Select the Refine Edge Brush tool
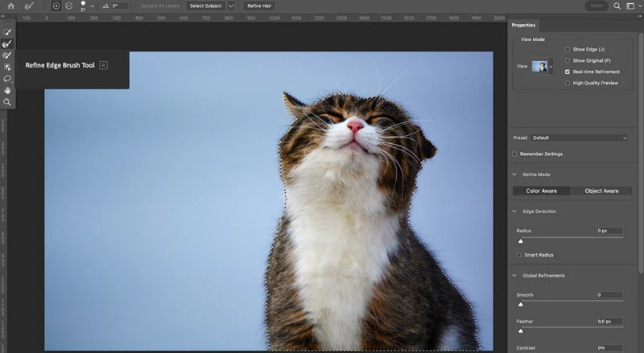Screen dimensions: 644x353 7,44
